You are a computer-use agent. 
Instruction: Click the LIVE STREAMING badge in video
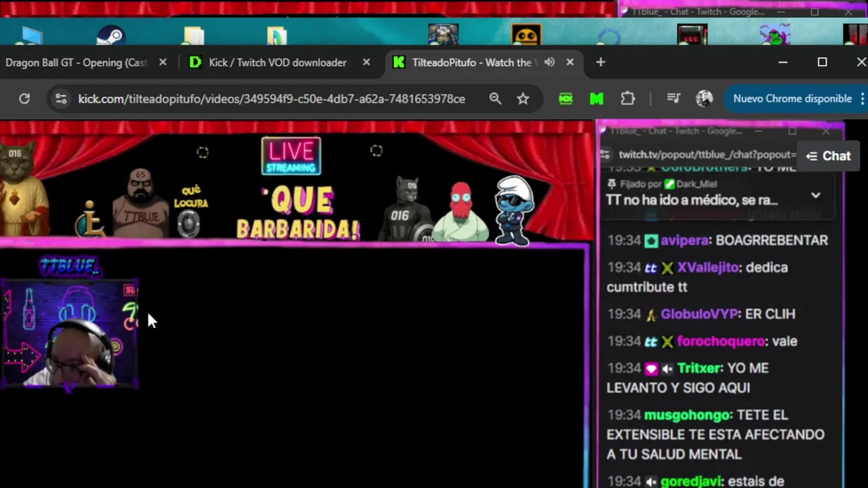point(291,157)
